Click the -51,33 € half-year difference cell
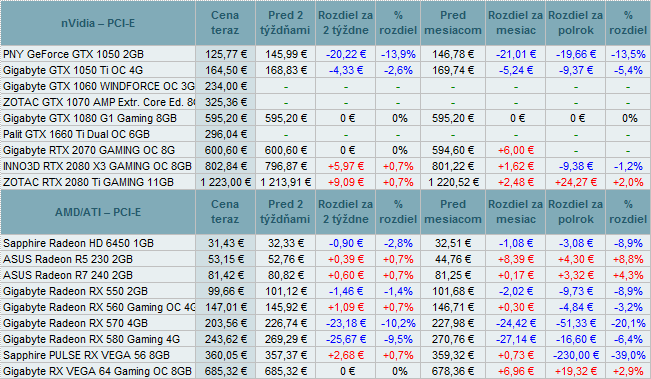651x379 pixels. click(575, 323)
